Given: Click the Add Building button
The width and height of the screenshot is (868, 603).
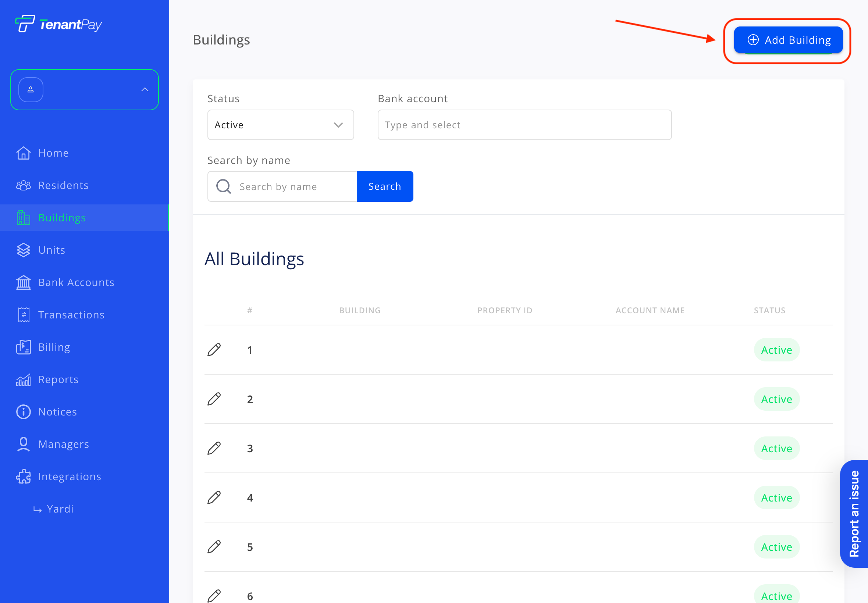Looking at the screenshot, I should tap(788, 40).
